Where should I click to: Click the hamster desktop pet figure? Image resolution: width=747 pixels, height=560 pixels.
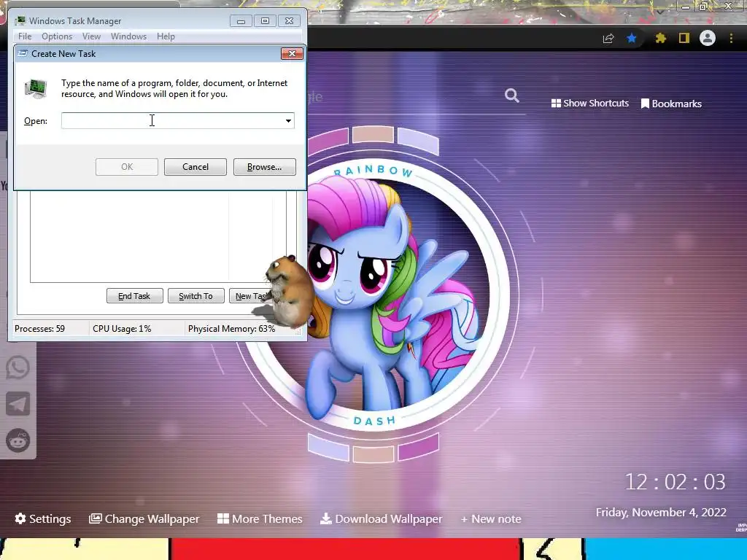(x=289, y=290)
